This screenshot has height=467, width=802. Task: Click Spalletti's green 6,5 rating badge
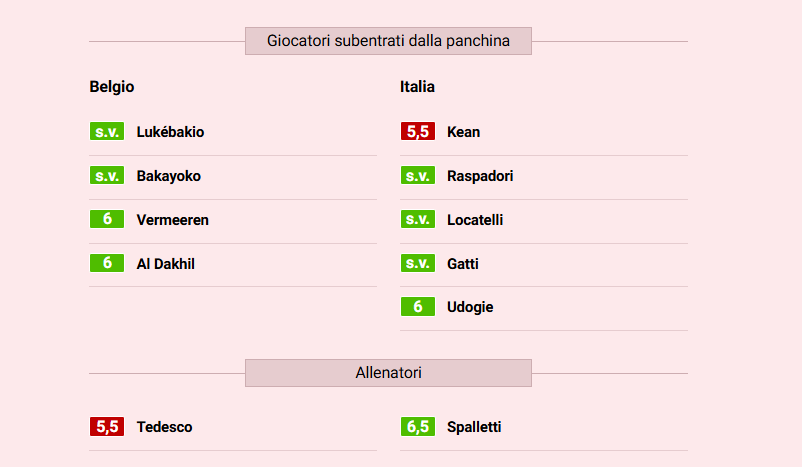[417, 427]
